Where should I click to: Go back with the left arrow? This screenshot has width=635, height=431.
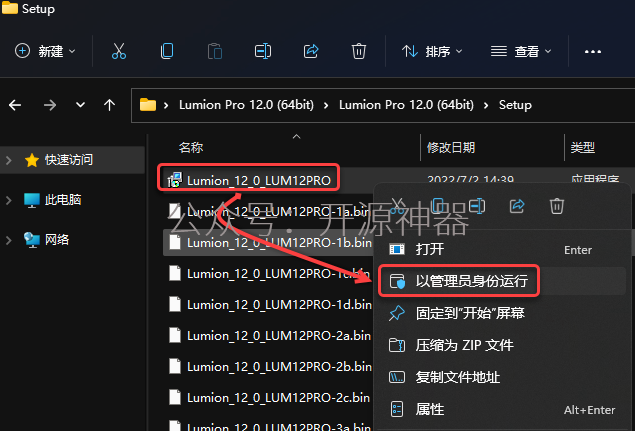click(x=15, y=105)
